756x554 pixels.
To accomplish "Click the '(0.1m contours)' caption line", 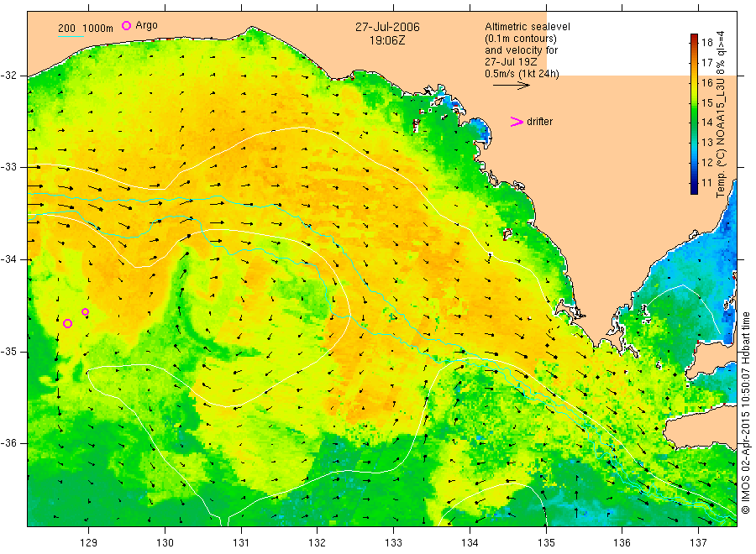I will (x=520, y=39).
